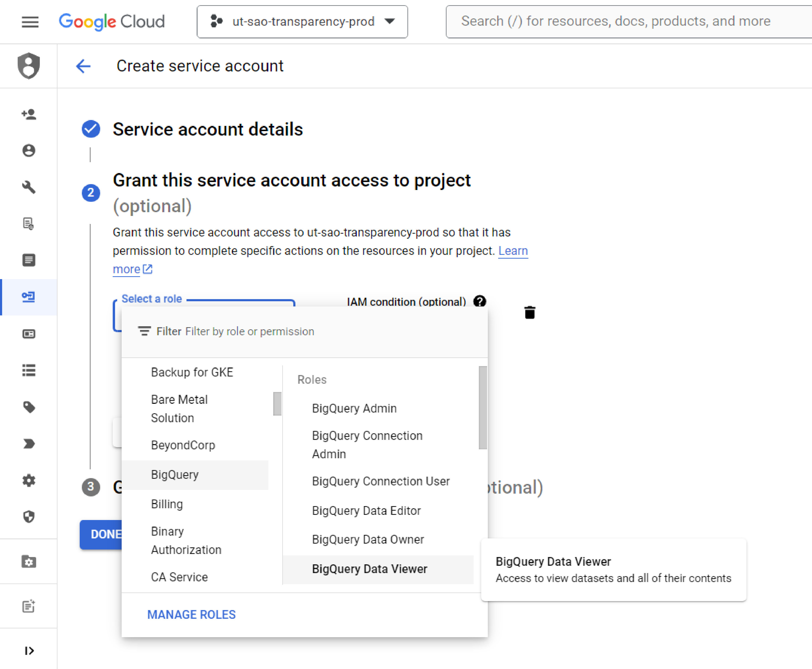Choose BigQuery from the role categories
This screenshot has height=669, width=812.
tap(174, 475)
